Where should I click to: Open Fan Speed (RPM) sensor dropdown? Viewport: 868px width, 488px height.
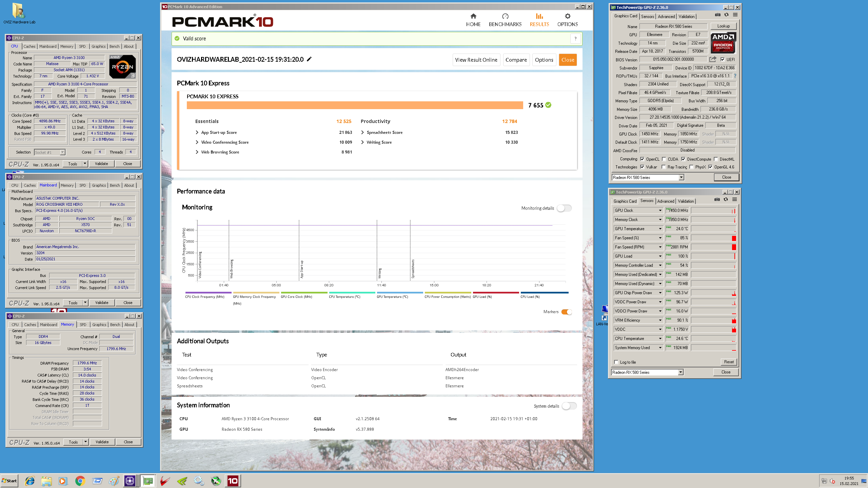click(660, 247)
